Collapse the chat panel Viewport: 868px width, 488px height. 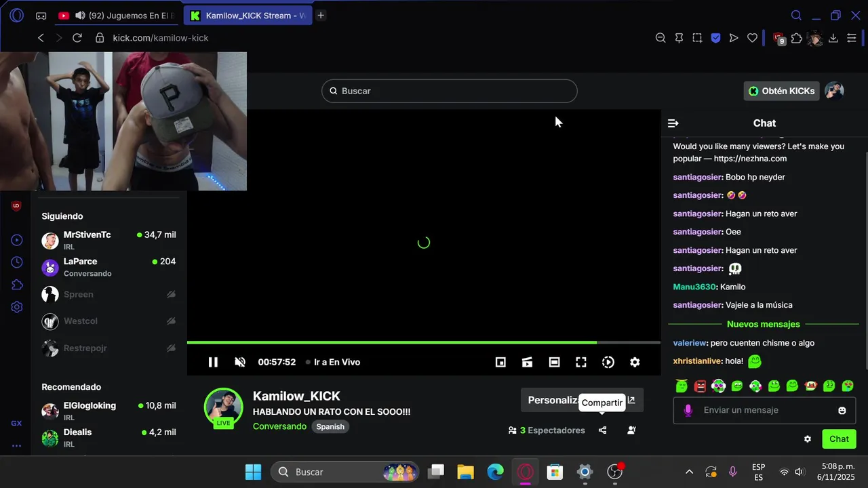coord(673,123)
